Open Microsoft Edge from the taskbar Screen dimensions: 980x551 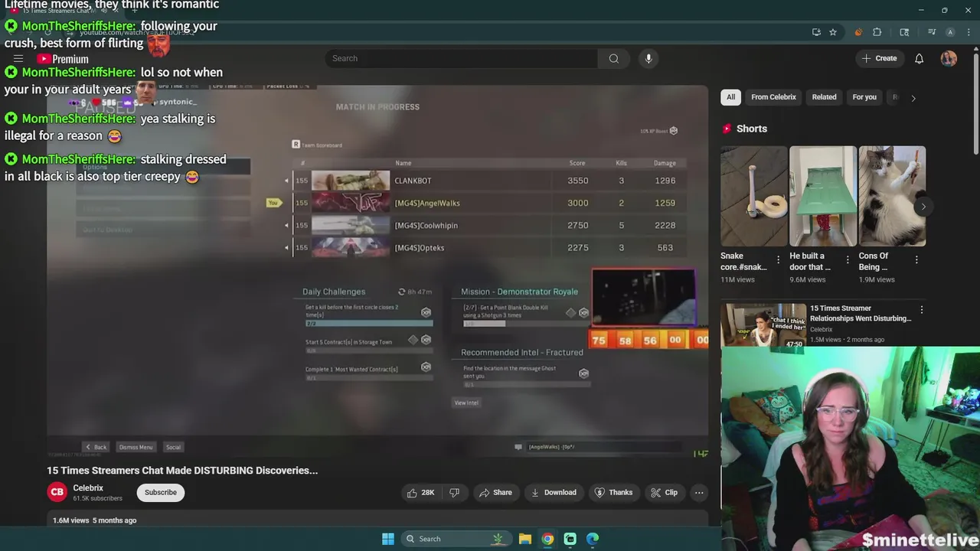pyautogui.click(x=593, y=539)
